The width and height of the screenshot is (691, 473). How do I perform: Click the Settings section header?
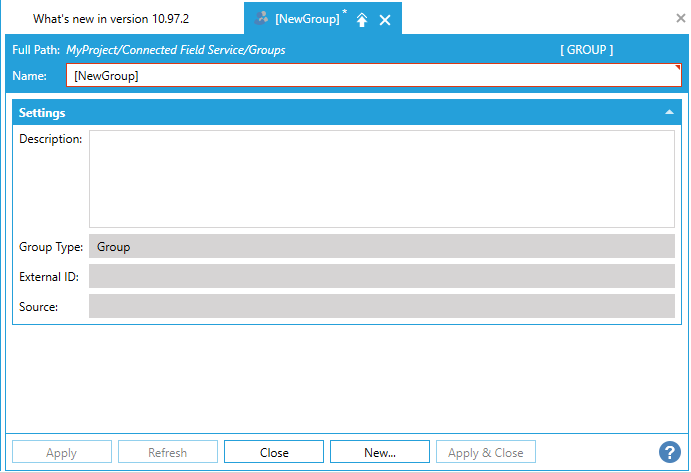300,113
